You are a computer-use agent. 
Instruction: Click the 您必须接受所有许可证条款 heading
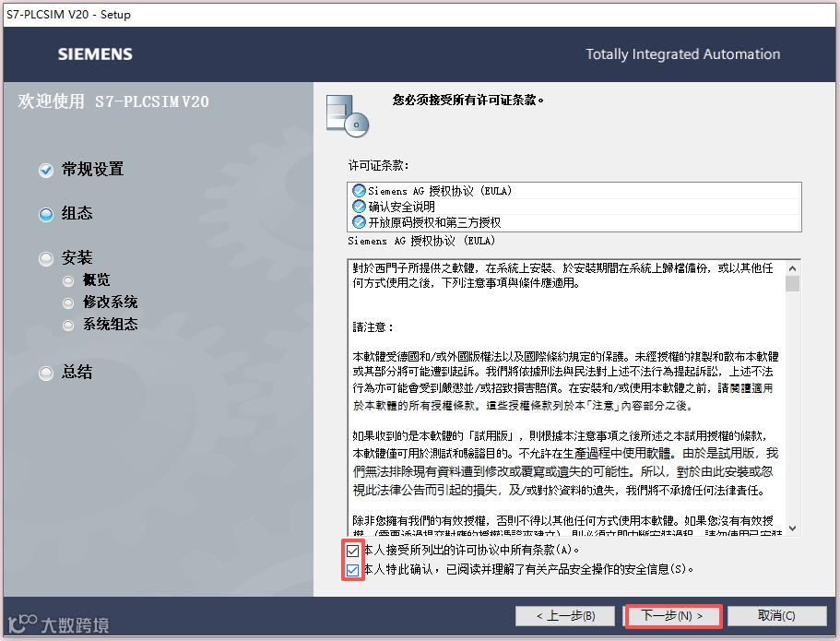point(468,100)
